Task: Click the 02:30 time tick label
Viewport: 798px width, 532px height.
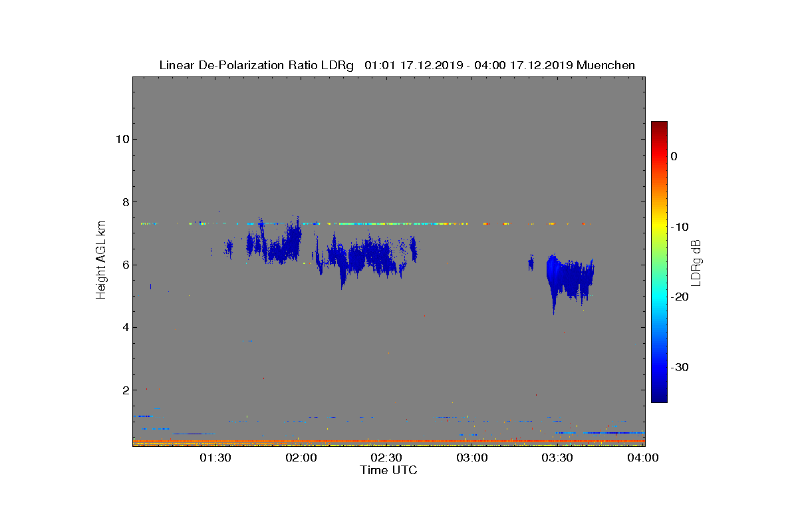Action: click(x=387, y=458)
